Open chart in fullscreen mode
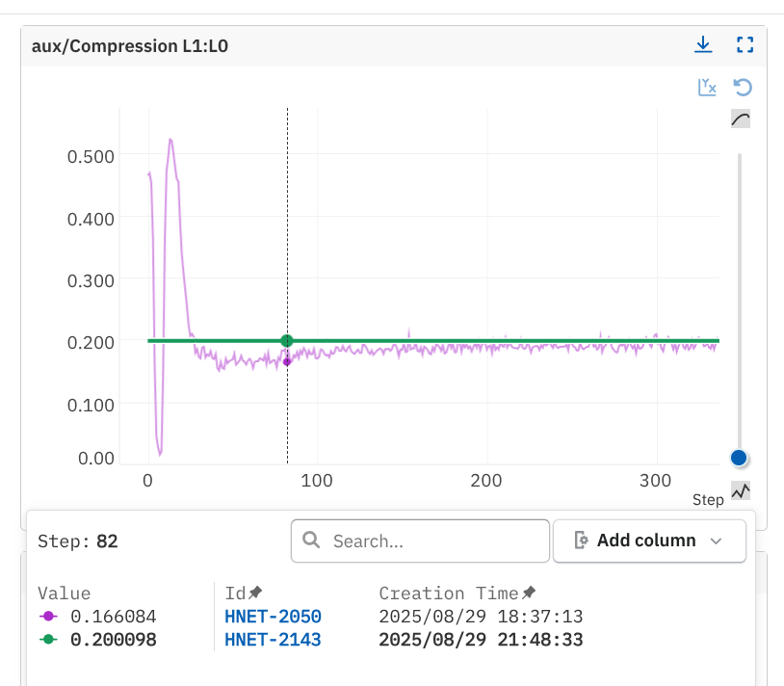The width and height of the screenshot is (784, 686). [745, 44]
